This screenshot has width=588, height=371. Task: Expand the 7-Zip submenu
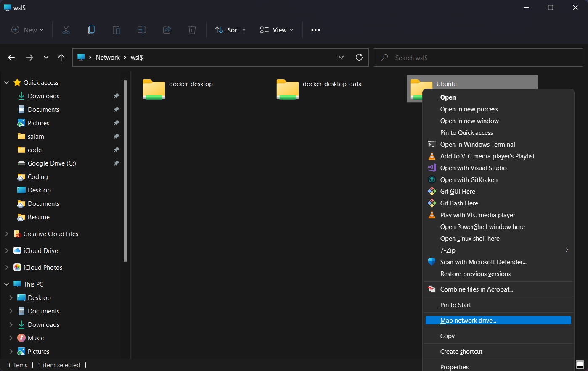pos(498,250)
